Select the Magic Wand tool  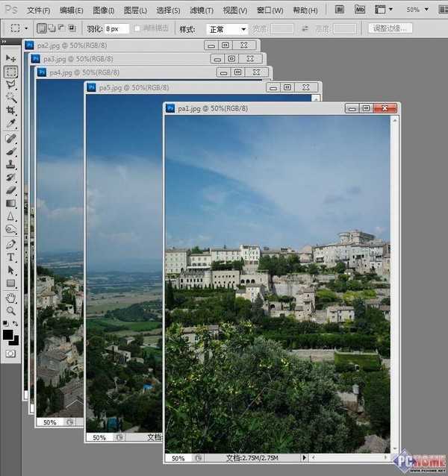click(x=10, y=97)
